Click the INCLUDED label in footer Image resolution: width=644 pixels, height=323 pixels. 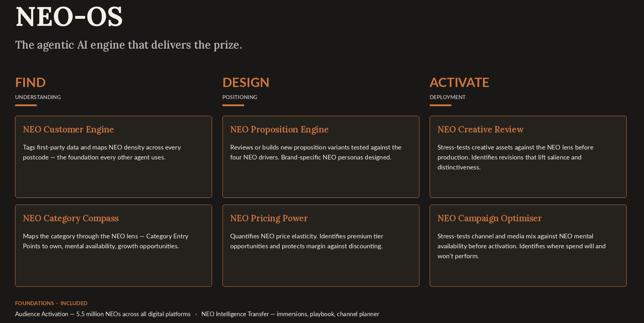pyautogui.click(x=74, y=303)
